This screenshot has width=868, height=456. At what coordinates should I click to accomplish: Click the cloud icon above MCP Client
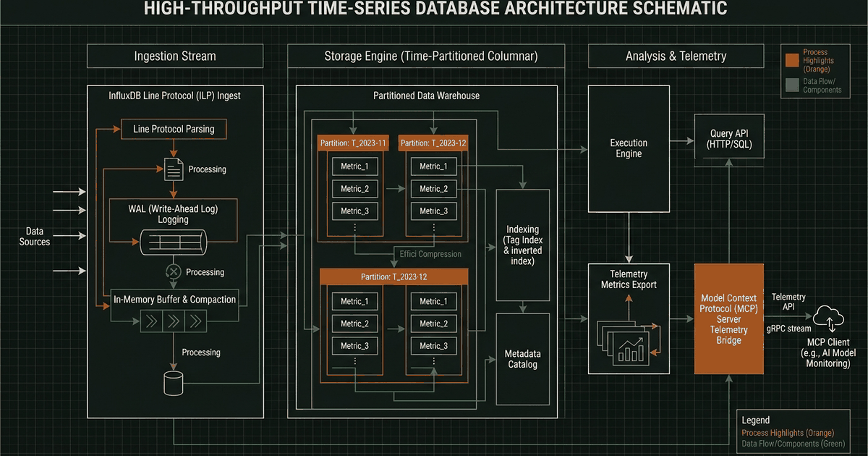(829, 319)
